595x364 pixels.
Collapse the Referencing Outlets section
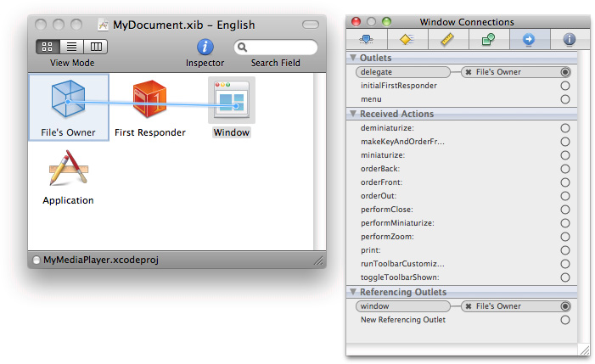354,292
